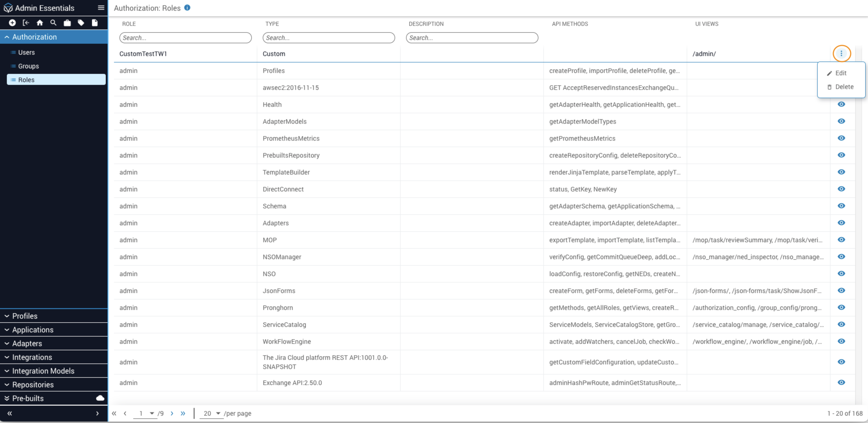Click the briefcase icon in sidebar toolbar

[x=67, y=23]
